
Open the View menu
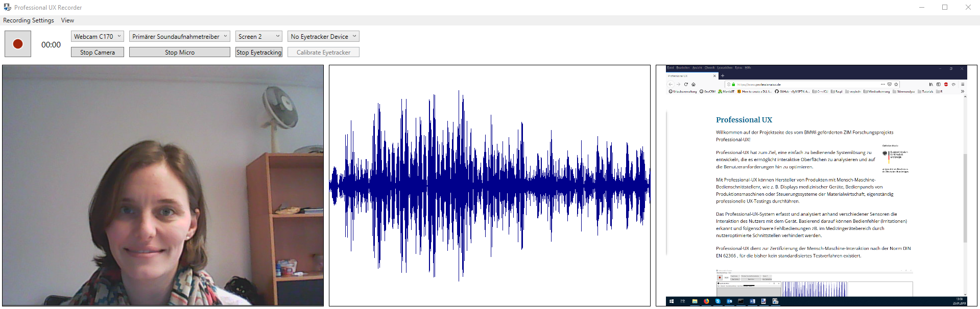pos(67,20)
